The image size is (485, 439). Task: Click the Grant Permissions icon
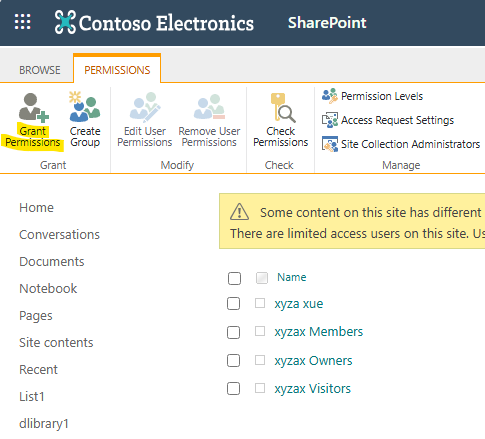[34, 107]
